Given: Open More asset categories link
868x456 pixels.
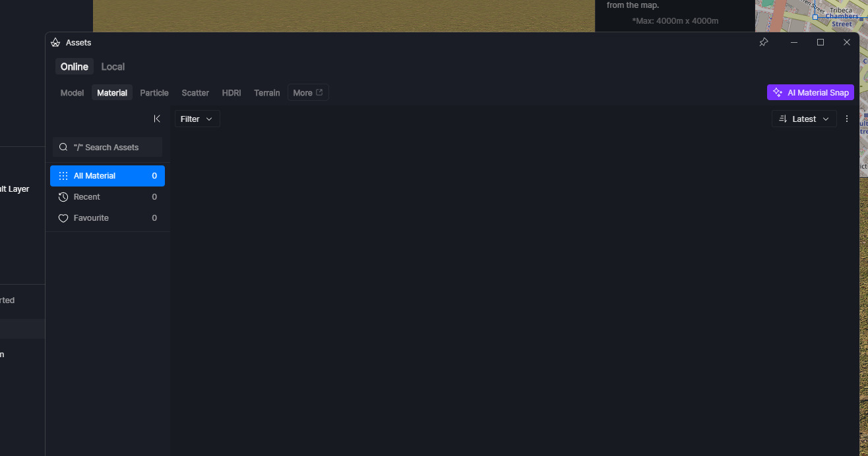Looking at the screenshot, I should point(307,93).
